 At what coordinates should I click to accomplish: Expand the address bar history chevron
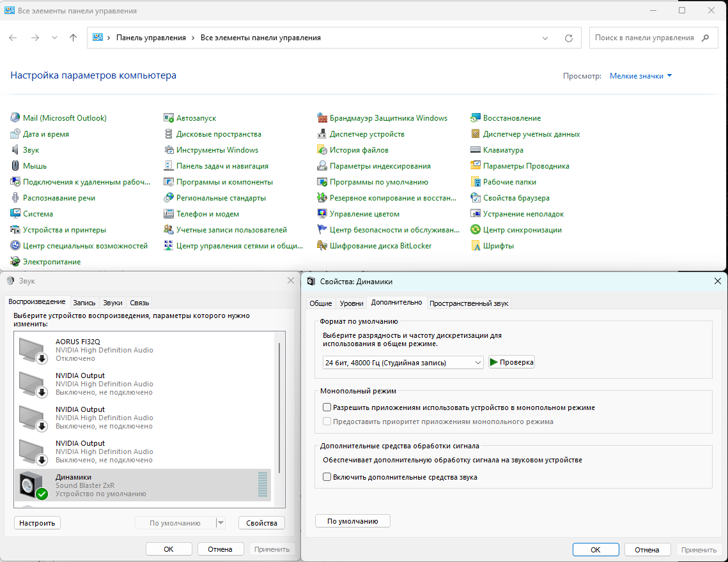[x=545, y=38]
